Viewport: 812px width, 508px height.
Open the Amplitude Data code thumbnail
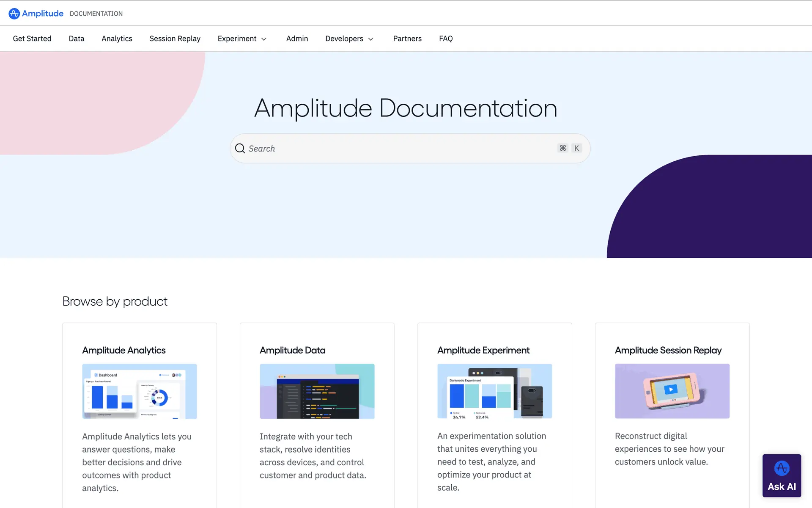pyautogui.click(x=317, y=391)
